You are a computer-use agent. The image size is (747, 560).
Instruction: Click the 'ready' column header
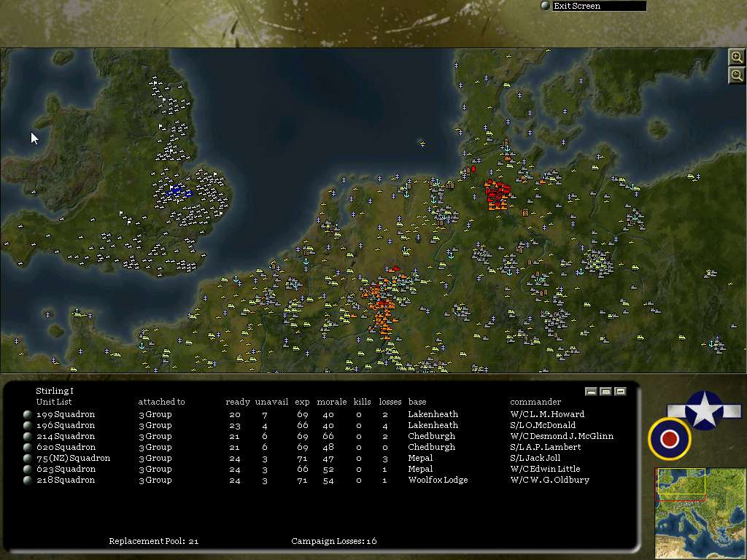tap(238, 402)
